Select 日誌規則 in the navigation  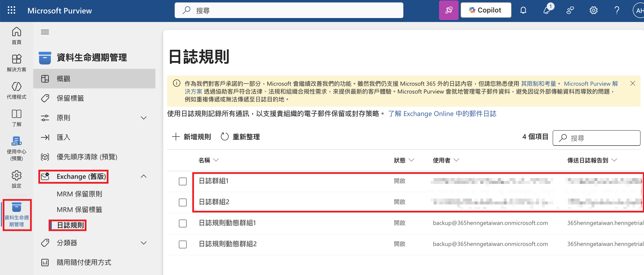70,225
